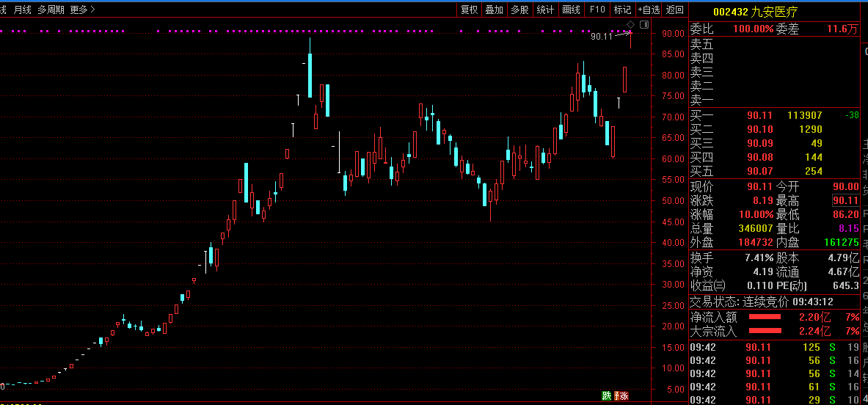Click the 净流入额 red bar

coord(765,316)
